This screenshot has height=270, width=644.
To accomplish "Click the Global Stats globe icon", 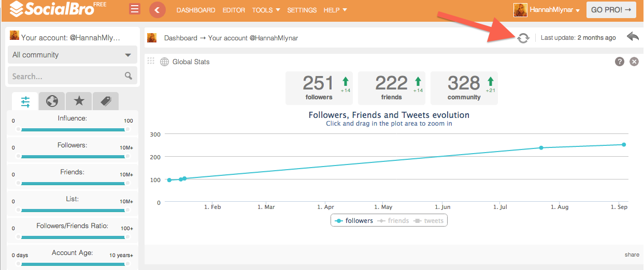I will [x=164, y=62].
